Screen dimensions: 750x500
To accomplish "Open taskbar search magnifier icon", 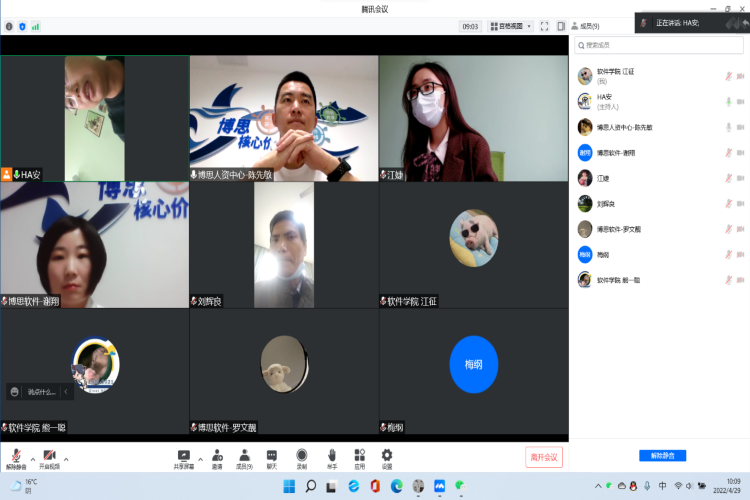I will (x=311, y=487).
